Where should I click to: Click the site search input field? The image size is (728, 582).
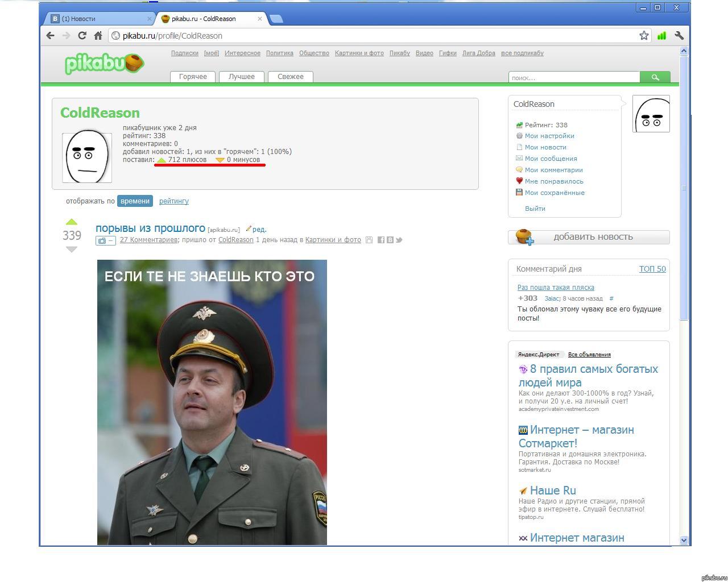click(573, 78)
